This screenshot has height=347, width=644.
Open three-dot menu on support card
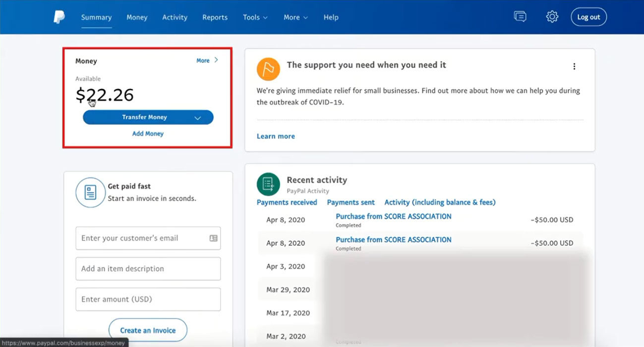(x=574, y=66)
